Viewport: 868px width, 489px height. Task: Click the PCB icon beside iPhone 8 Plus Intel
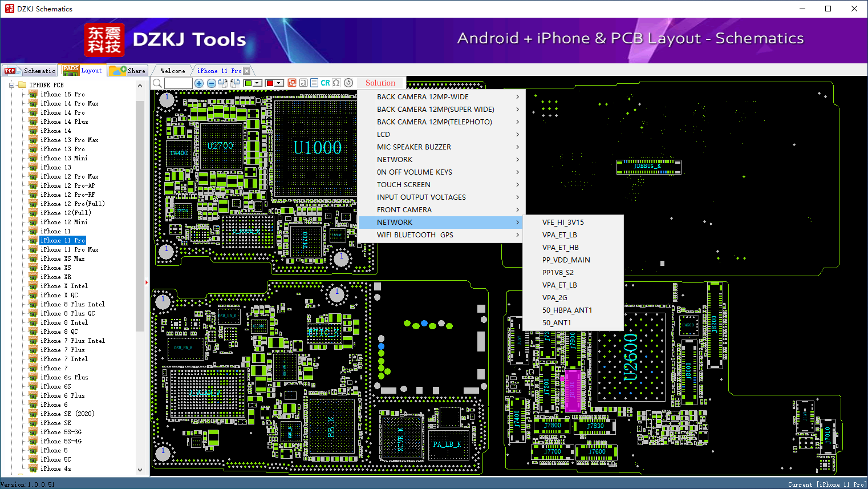click(33, 304)
